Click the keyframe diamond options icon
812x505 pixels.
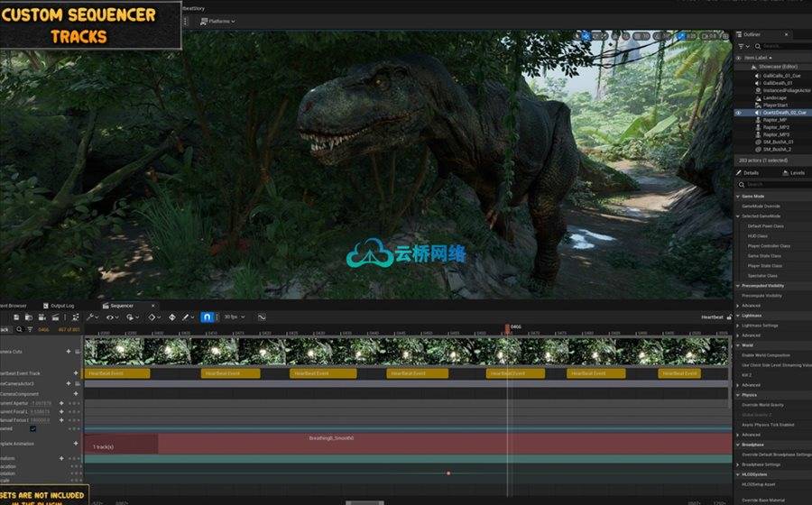(152, 317)
